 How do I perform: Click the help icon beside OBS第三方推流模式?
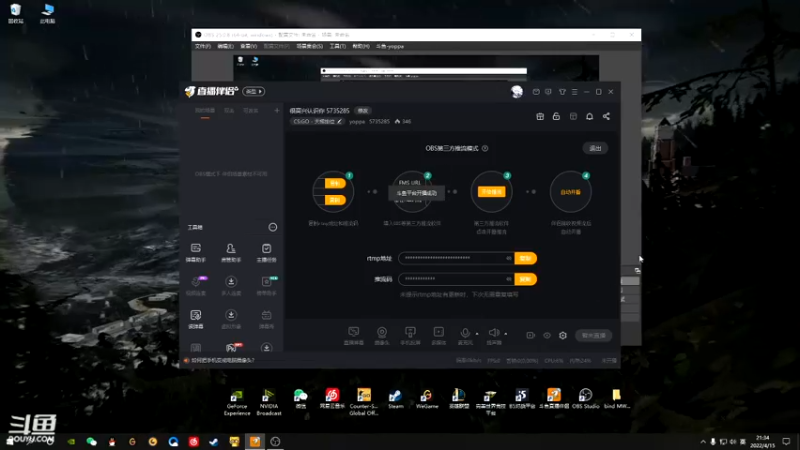coord(485,148)
